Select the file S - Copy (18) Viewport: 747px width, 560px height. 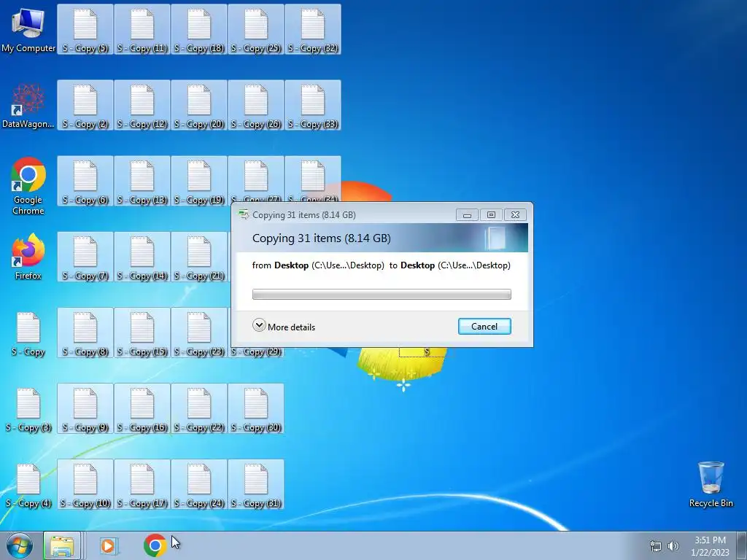[x=199, y=29]
